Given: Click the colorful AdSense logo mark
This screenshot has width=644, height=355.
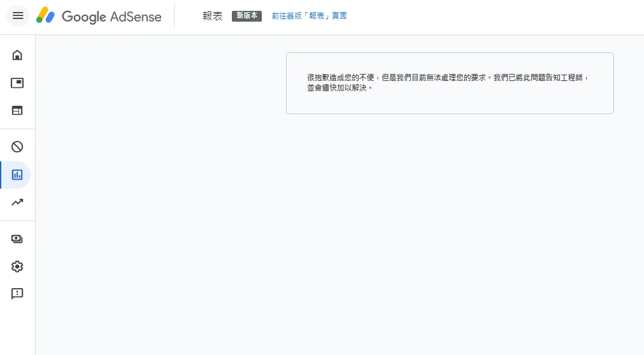Looking at the screenshot, I should coord(45,16).
